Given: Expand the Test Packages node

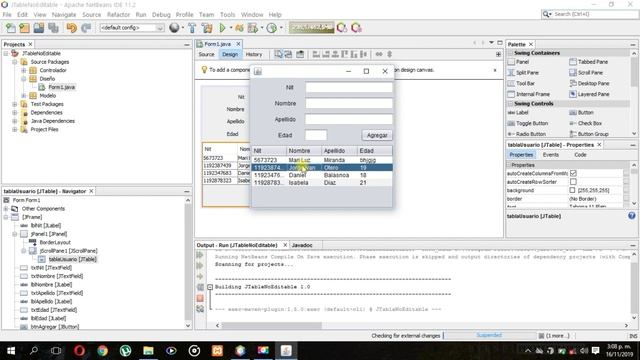Looking at the screenshot, I should pyautogui.click(x=15, y=104).
